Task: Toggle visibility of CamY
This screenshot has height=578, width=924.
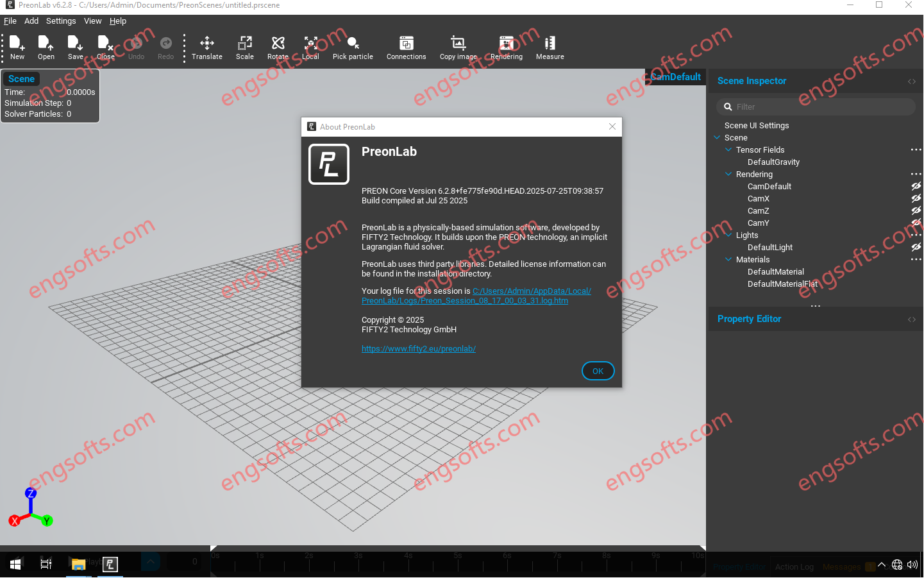Action: tap(916, 223)
